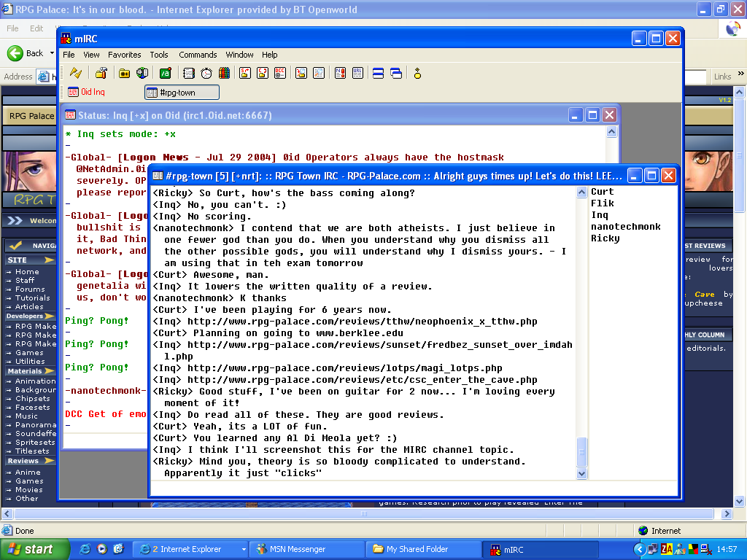Image resolution: width=747 pixels, height=560 pixels.
Task: Click the Anime link under Reviews
Action: 28,472
